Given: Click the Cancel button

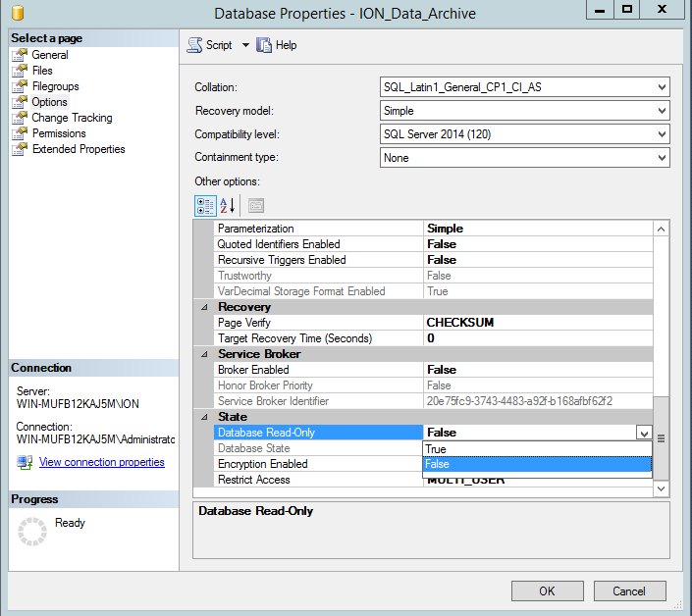Looking at the screenshot, I should point(629,590).
